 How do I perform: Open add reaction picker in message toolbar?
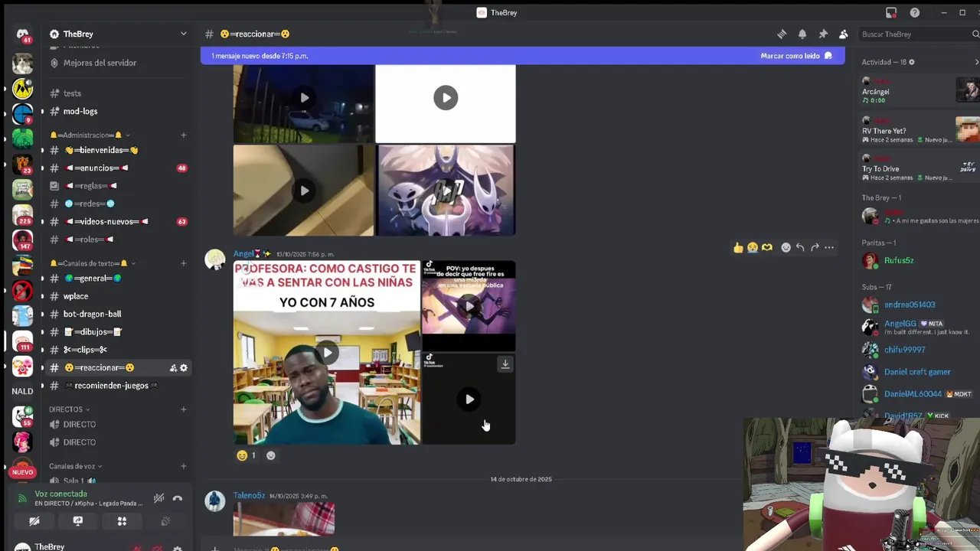point(786,247)
